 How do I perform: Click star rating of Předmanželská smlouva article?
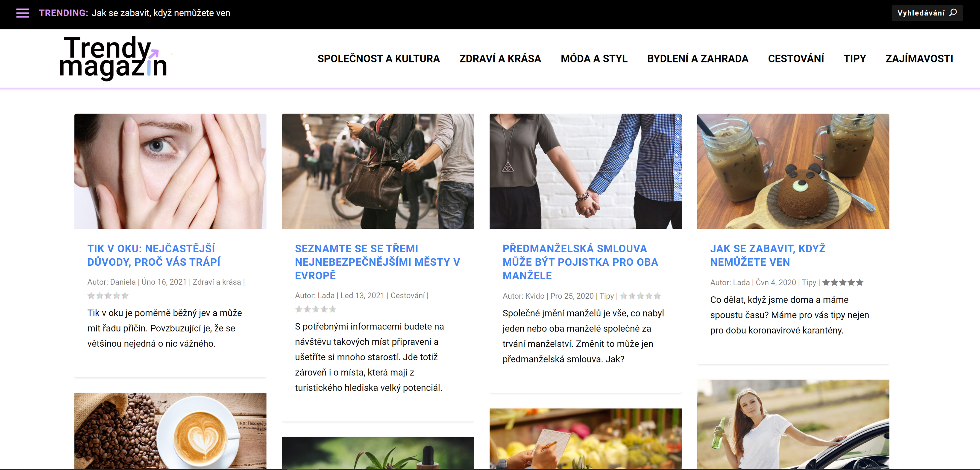click(x=641, y=296)
